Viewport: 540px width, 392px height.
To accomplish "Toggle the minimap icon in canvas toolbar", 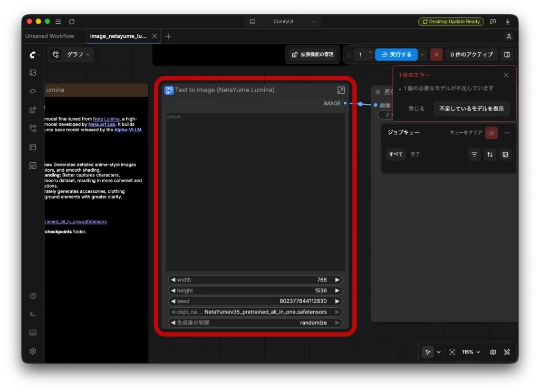I will pos(493,352).
